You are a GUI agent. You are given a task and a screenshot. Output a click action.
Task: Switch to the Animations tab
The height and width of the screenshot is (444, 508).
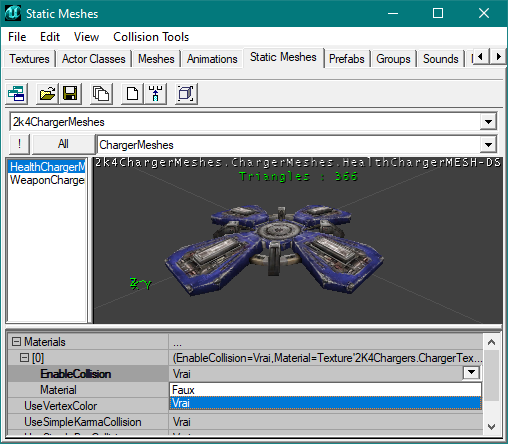[x=212, y=59]
